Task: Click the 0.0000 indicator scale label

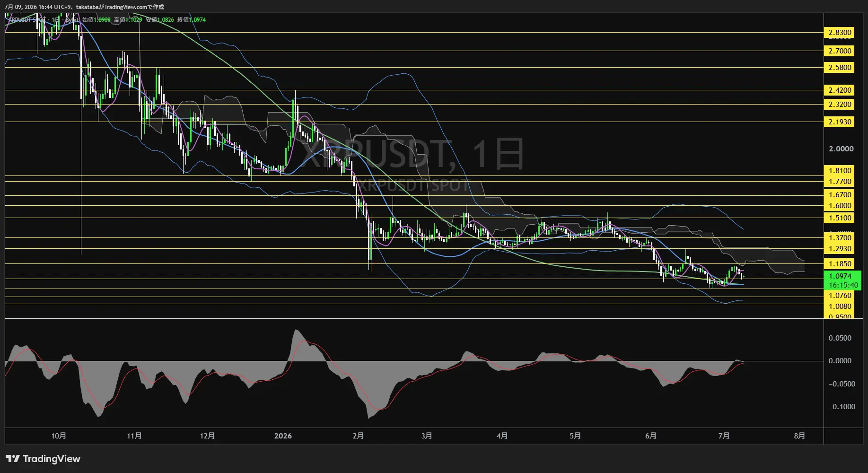Action: coord(840,360)
